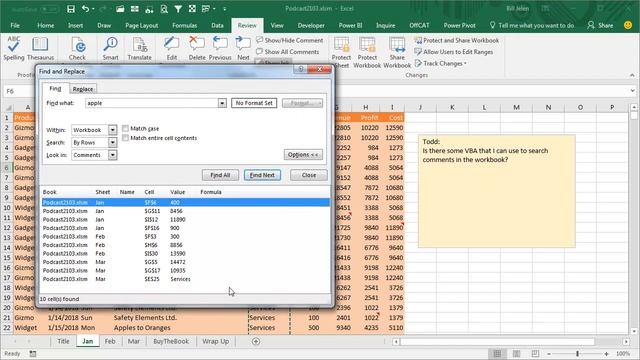This screenshot has width=640, height=360.
Task: Go to Next comment
Action: (x=243, y=48)
